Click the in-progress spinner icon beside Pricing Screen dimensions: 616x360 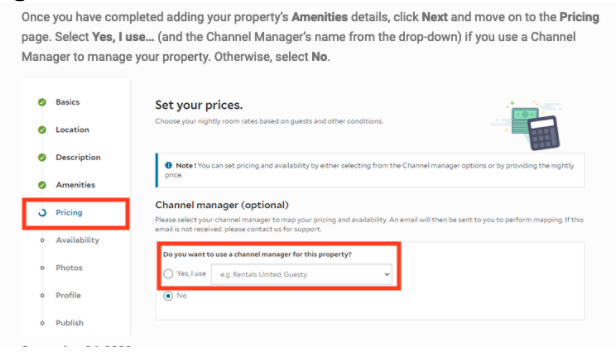point(42,213)
